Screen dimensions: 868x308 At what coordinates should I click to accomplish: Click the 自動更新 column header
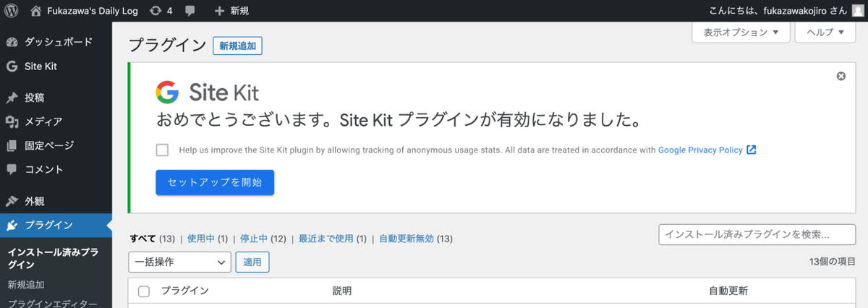[728, 291]
